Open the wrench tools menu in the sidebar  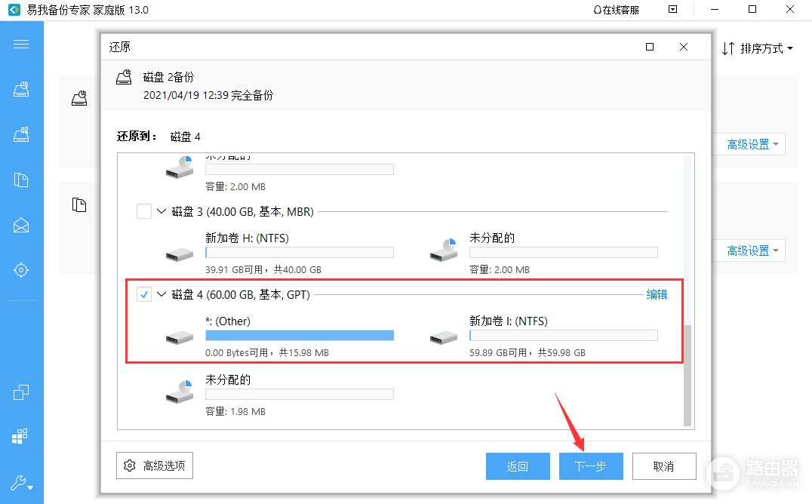pos(21,483)
